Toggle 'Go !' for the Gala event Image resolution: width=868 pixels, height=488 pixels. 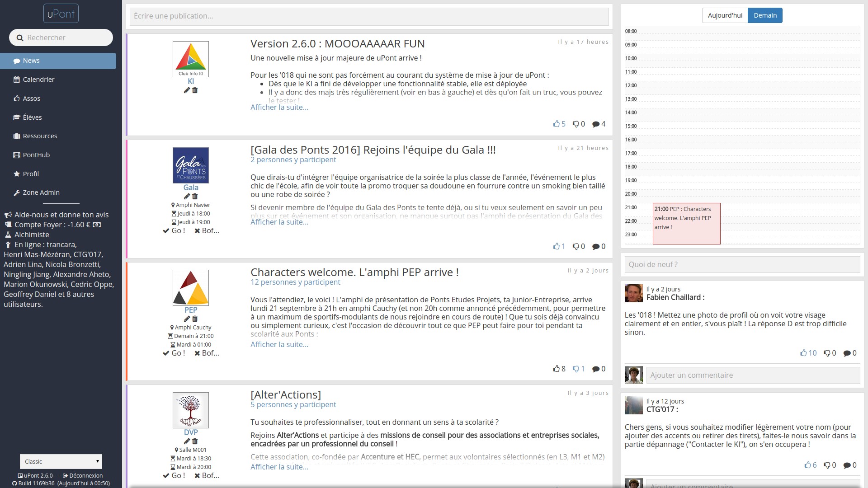[x=174, y=230]
